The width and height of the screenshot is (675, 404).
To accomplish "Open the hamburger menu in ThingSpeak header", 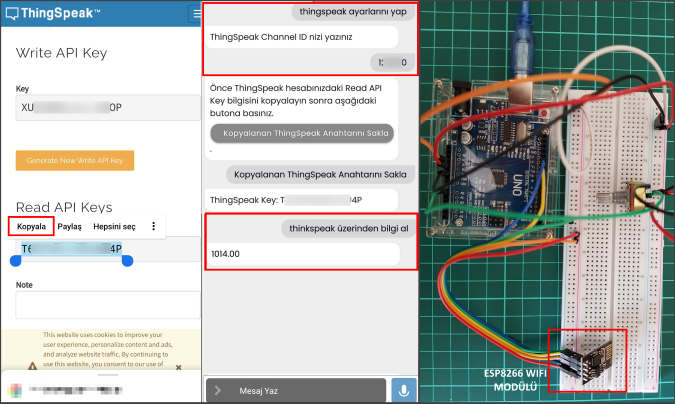I will (196, 15).
